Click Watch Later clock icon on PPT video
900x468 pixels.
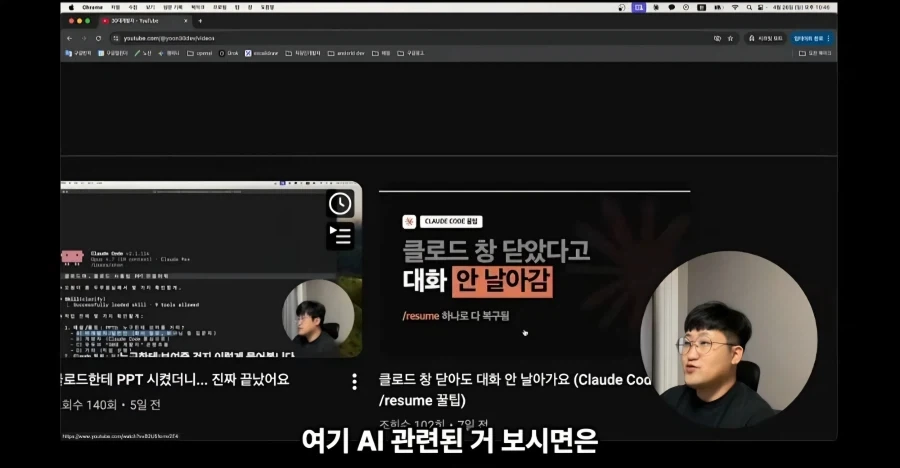(340, 203)
